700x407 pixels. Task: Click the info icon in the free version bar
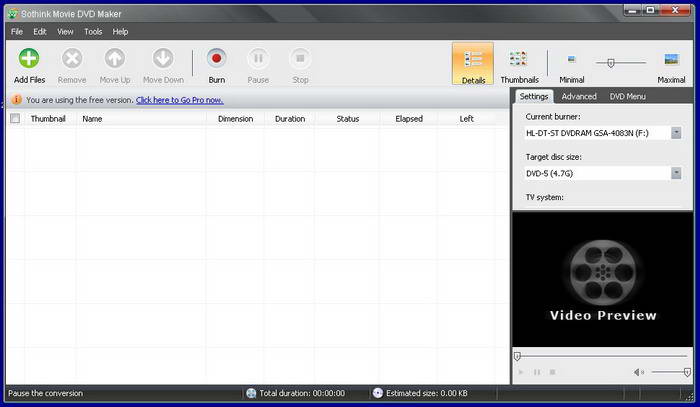click(16, 100)
